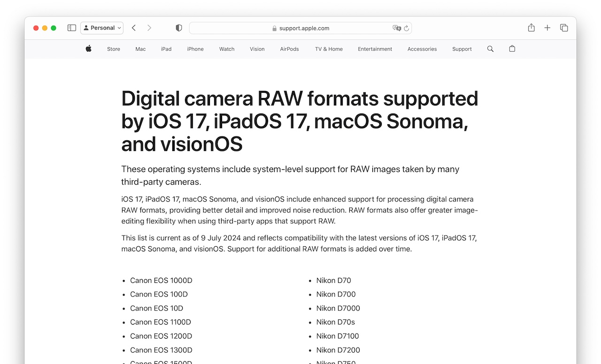Open the shopping bag icon
This screenshot has height=364, width=601.
512,49
